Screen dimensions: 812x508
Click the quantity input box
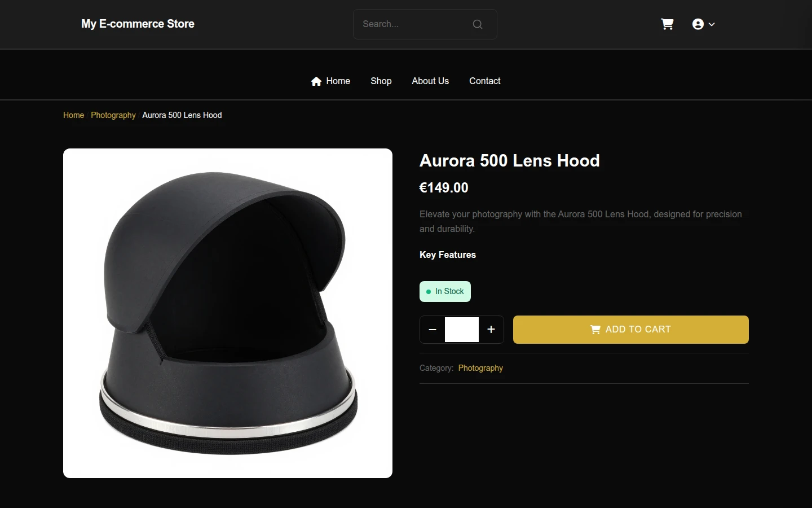pos(462,330)
